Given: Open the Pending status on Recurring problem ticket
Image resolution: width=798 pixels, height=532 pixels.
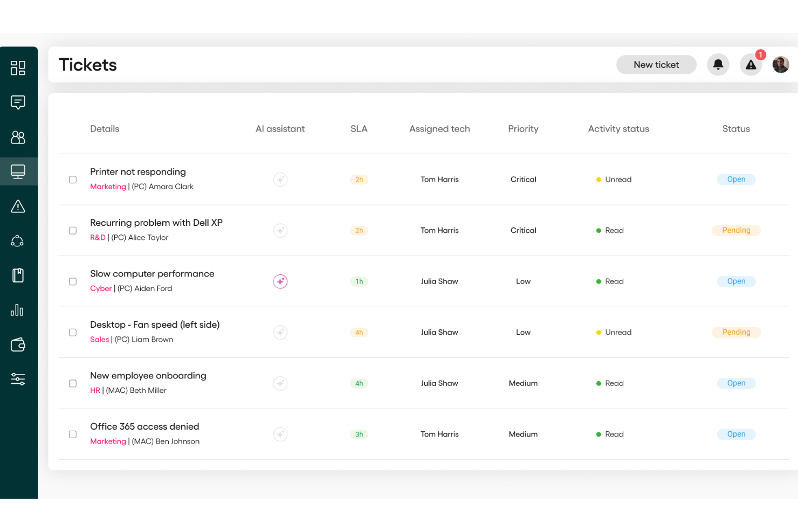Looking at the screenshot, I should coord(736,230).
